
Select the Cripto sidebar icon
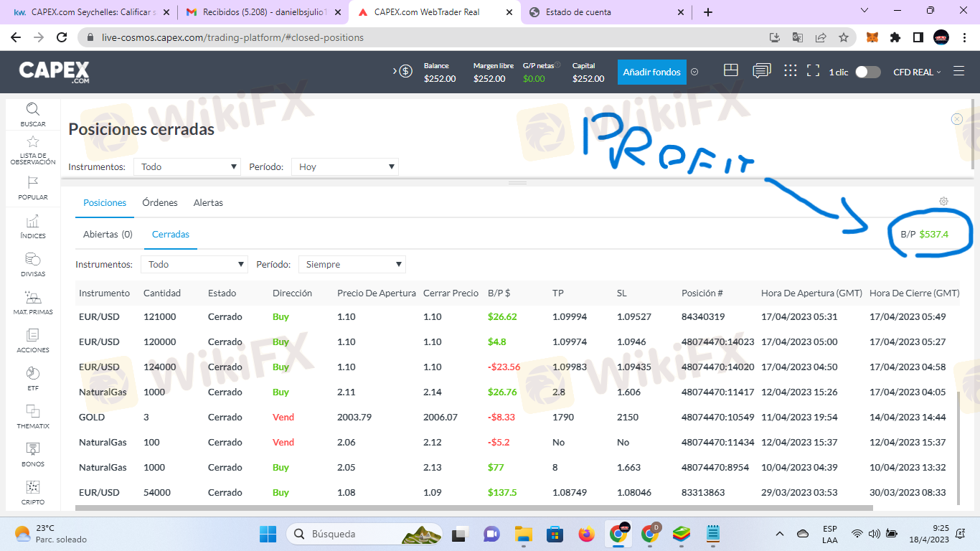click(33, 488)
